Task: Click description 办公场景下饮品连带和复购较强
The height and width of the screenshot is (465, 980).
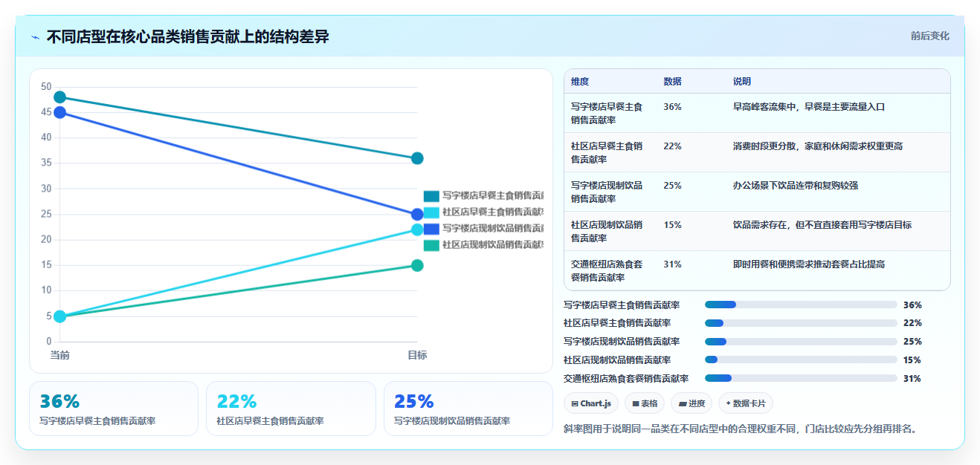Action: pos(796,186)
